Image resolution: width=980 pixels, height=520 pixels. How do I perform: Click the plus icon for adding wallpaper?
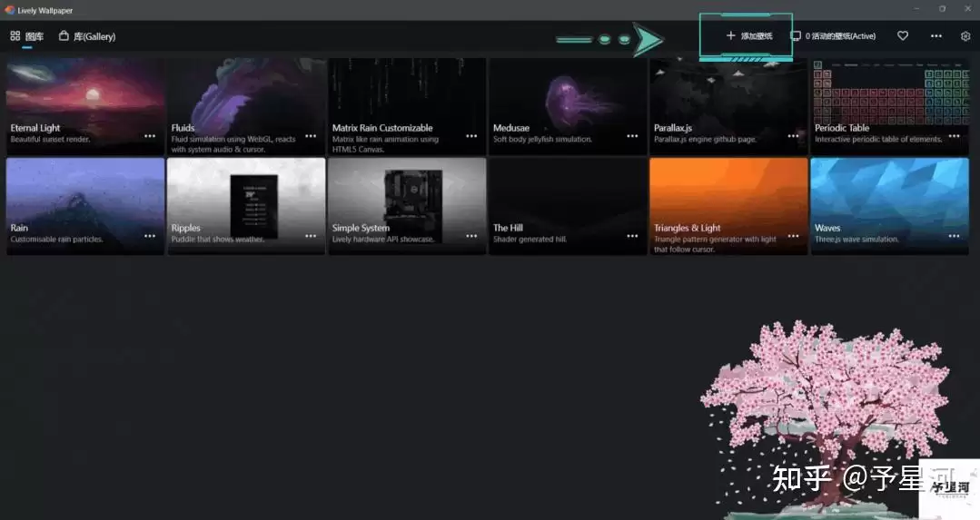tap(730, 35)
